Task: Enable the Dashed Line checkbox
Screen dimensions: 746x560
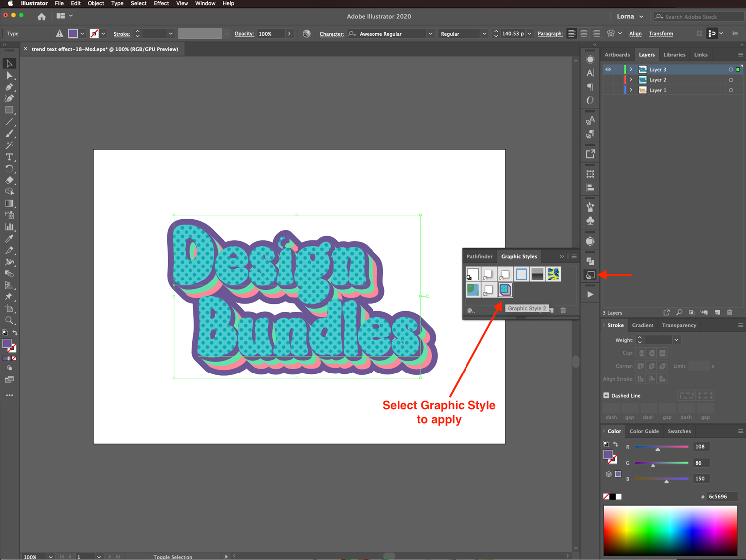Action: coord(606,396)
